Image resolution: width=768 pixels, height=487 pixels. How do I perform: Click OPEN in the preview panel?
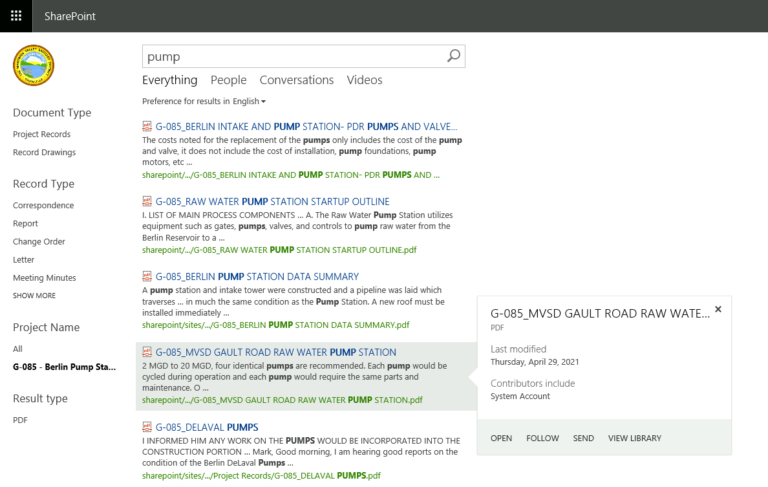pyautogui.click(x=501, y=438)
